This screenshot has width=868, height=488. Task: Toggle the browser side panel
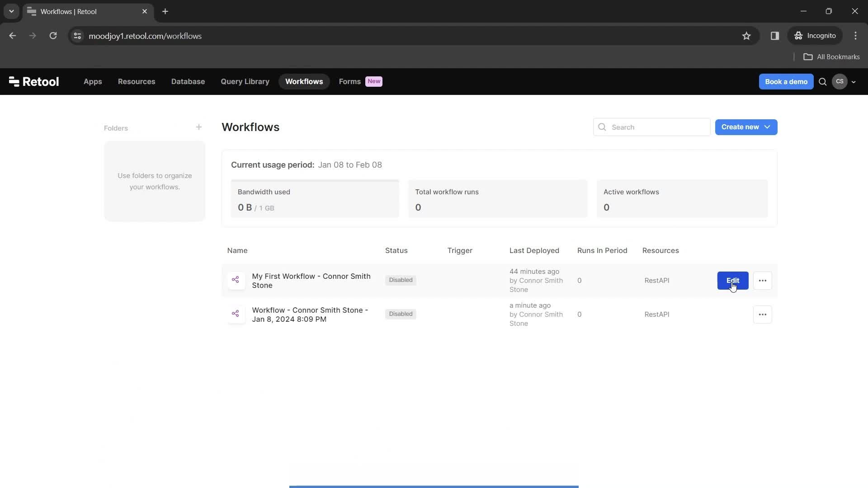tap(775, 36)
